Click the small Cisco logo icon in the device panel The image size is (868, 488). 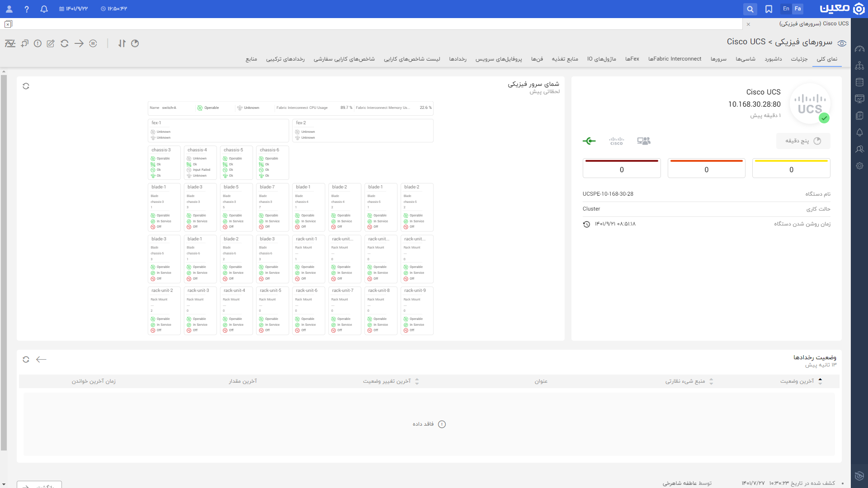tap(616, 141)
